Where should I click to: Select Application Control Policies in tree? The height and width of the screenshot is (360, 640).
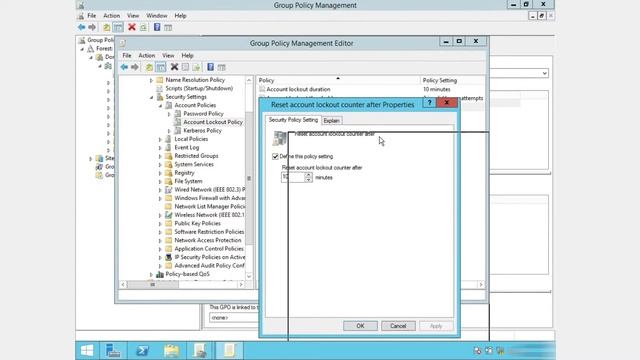[209, 249]
